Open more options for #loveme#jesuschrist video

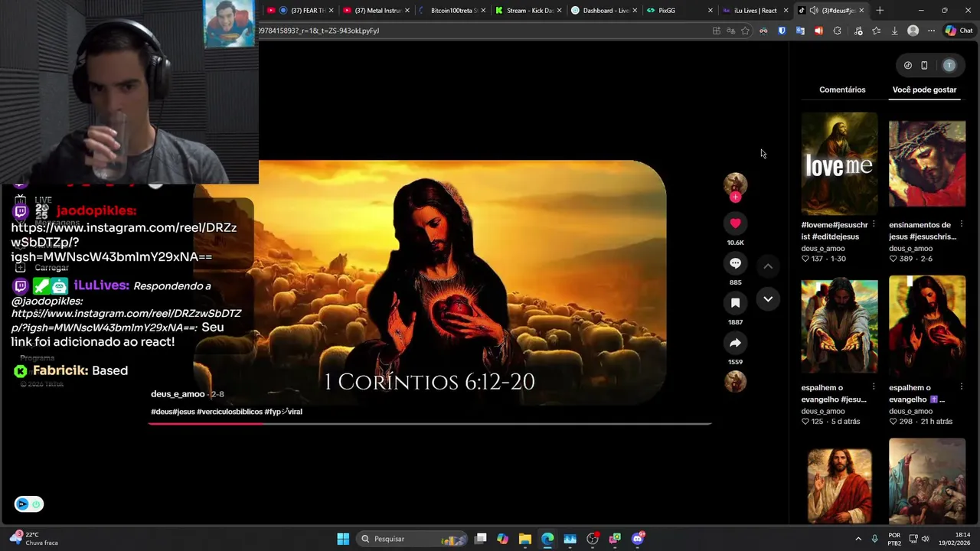[874, 225]
